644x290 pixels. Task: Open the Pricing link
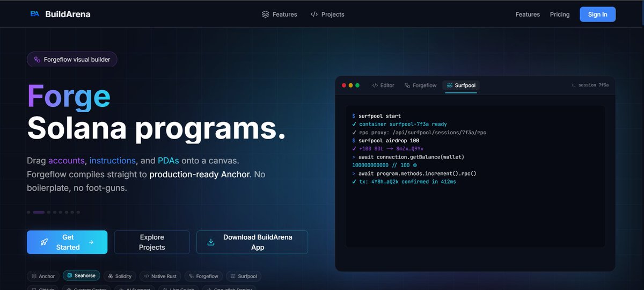560,15
